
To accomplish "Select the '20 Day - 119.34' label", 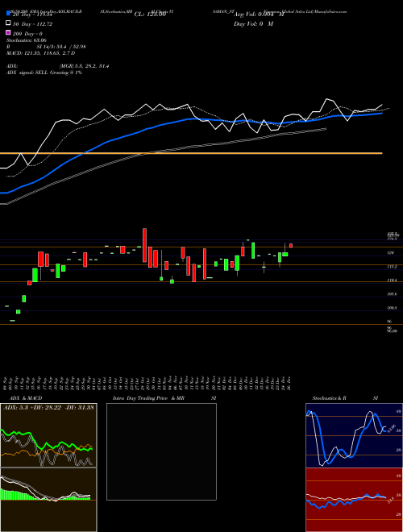I will point(31,15).
